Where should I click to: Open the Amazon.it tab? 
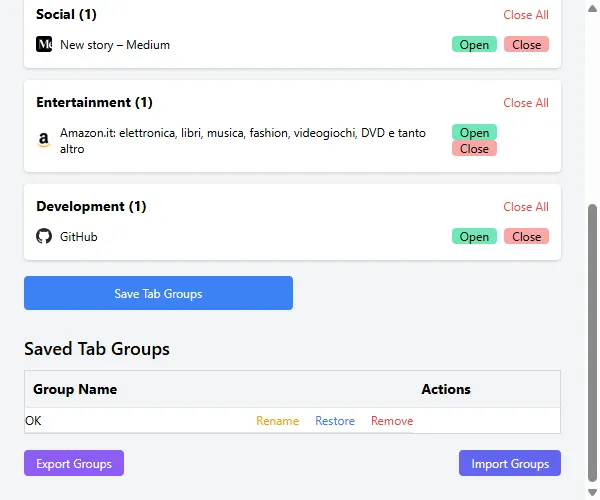474,133
